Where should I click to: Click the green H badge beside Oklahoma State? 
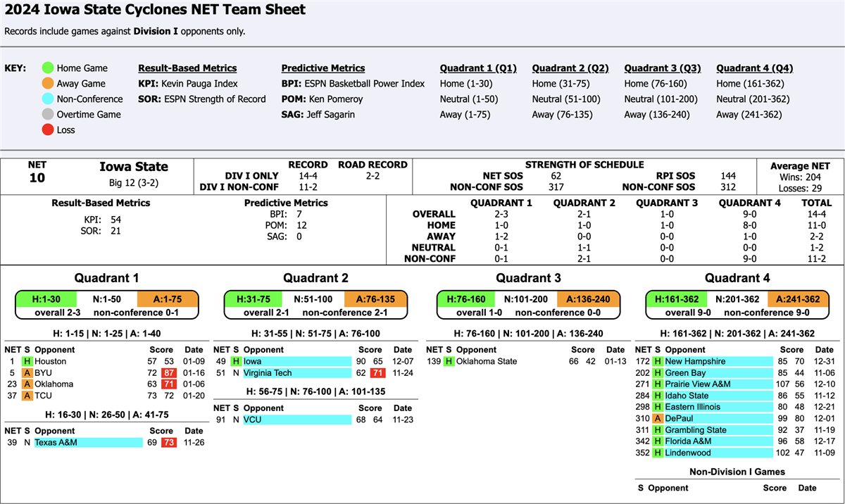448,362
